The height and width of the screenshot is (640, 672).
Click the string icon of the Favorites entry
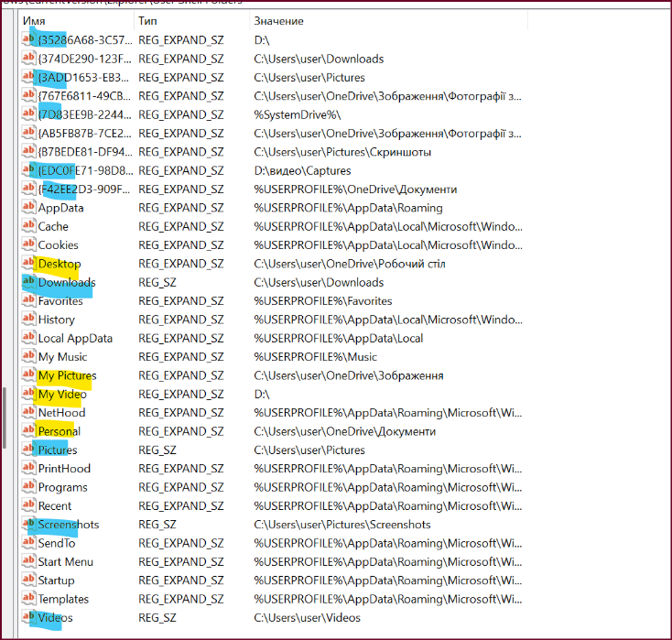[x=28, y=300]
